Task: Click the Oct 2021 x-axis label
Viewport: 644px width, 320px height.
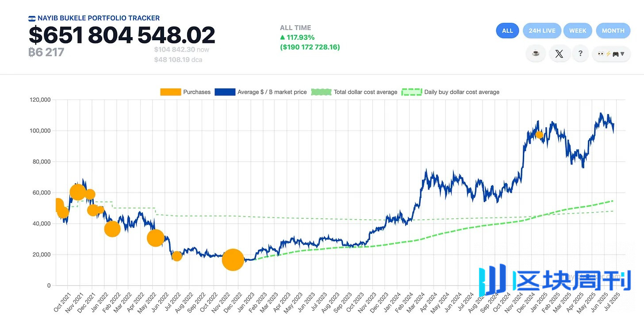Action: [62, 302]
